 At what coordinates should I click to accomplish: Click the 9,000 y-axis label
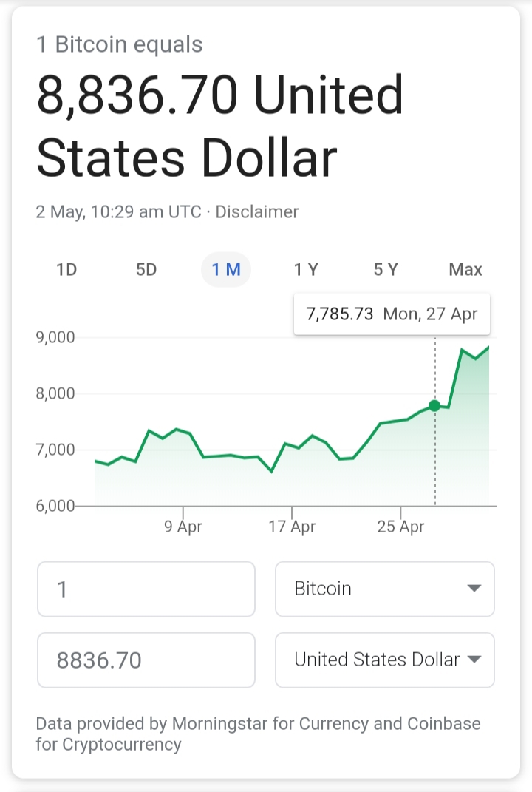(56, 338)
